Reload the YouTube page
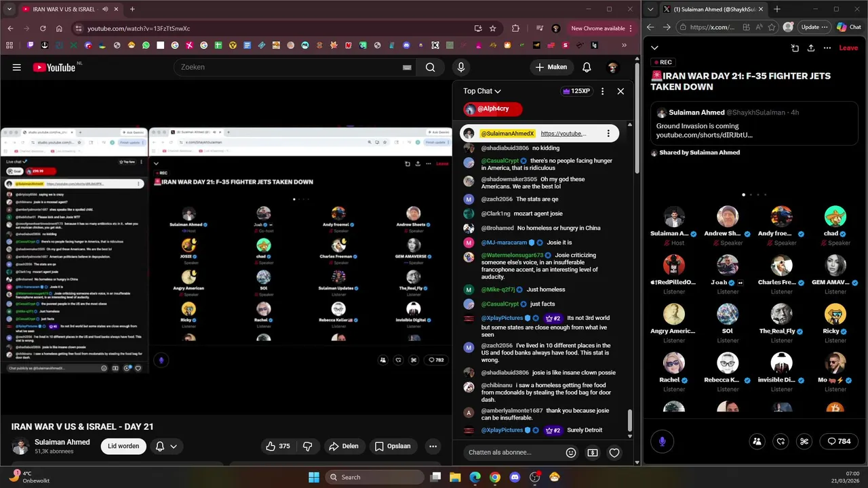The width and height of the screenshot is (868, 488). coord(43,28)
